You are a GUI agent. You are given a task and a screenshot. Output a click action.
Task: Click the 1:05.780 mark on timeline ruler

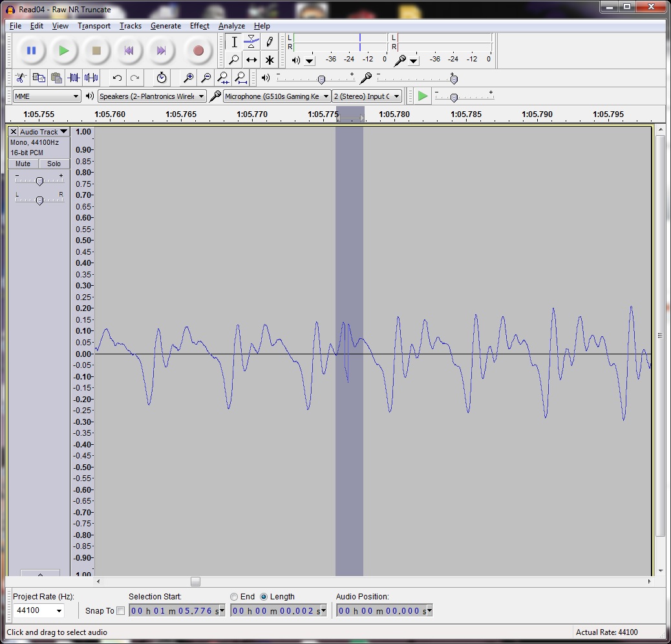(394, 114)
